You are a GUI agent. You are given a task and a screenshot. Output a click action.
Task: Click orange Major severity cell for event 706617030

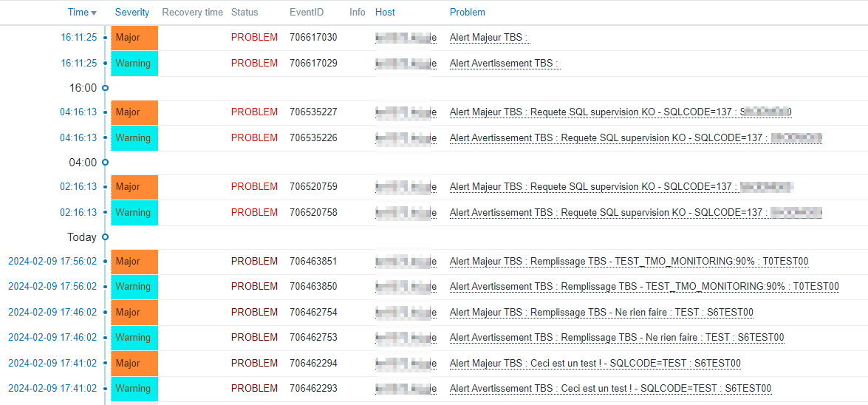pyautogui.click(x=134, y=38)
